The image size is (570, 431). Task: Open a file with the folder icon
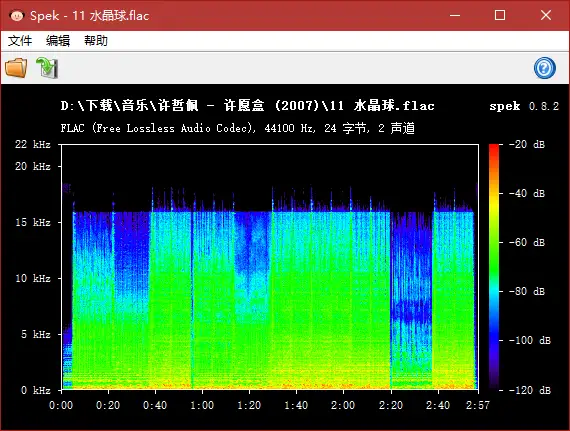click(16, 68)
